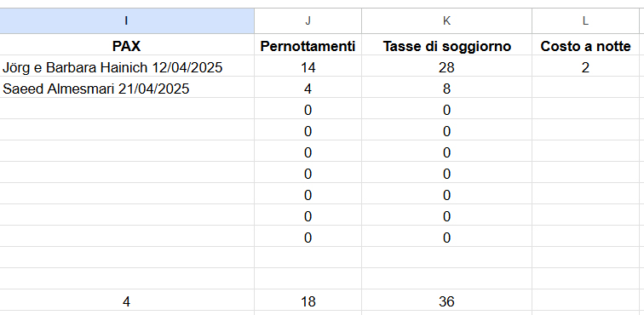Select Pernottamenti value 4 for Saeed

[308, 89]
